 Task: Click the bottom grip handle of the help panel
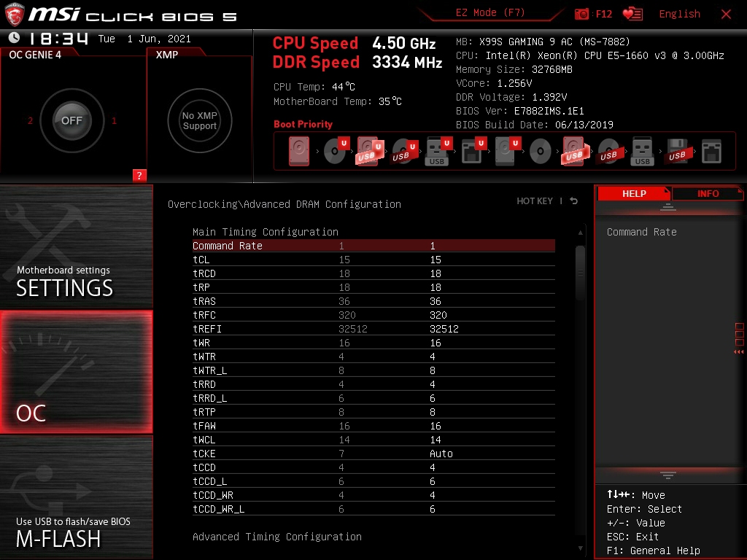coord(668,475)
